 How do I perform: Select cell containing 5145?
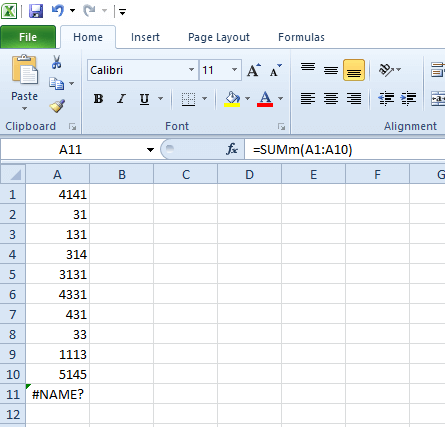(x=57, y=374)
